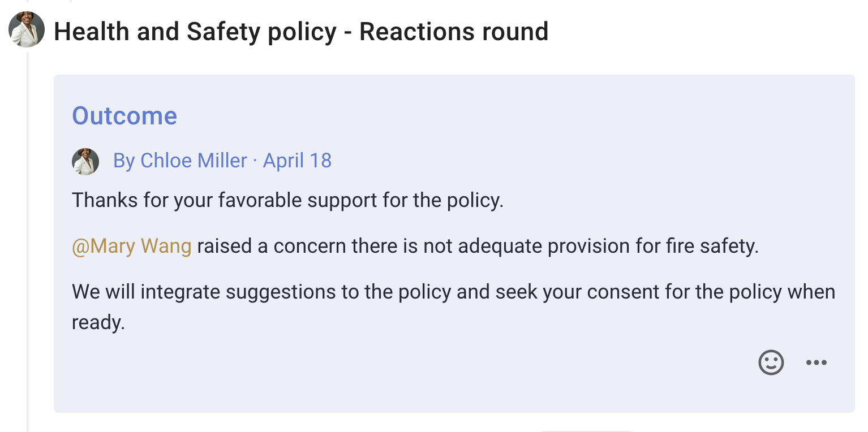This screenshot has width=868, height=432.
Task: Click the large avatar beside the thread title
Action: 27,29
